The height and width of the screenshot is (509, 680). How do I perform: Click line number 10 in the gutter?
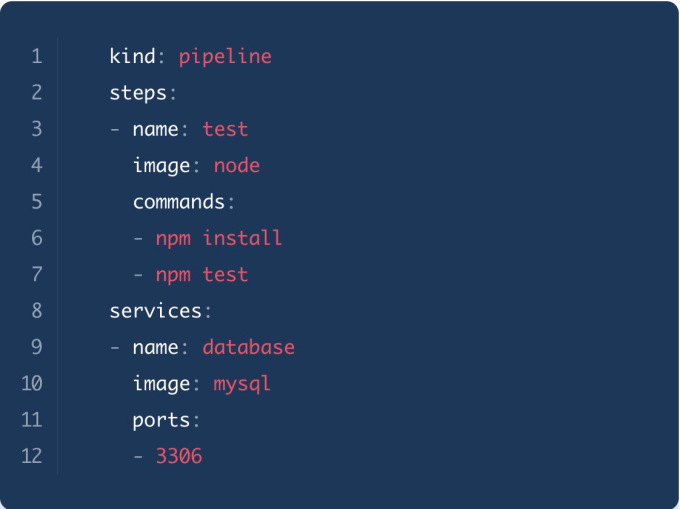click(x=31, y=384)
